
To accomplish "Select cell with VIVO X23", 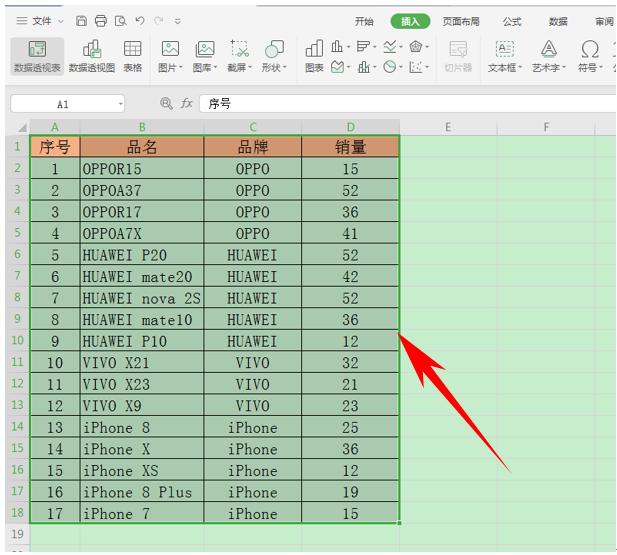I will [142, 384].
